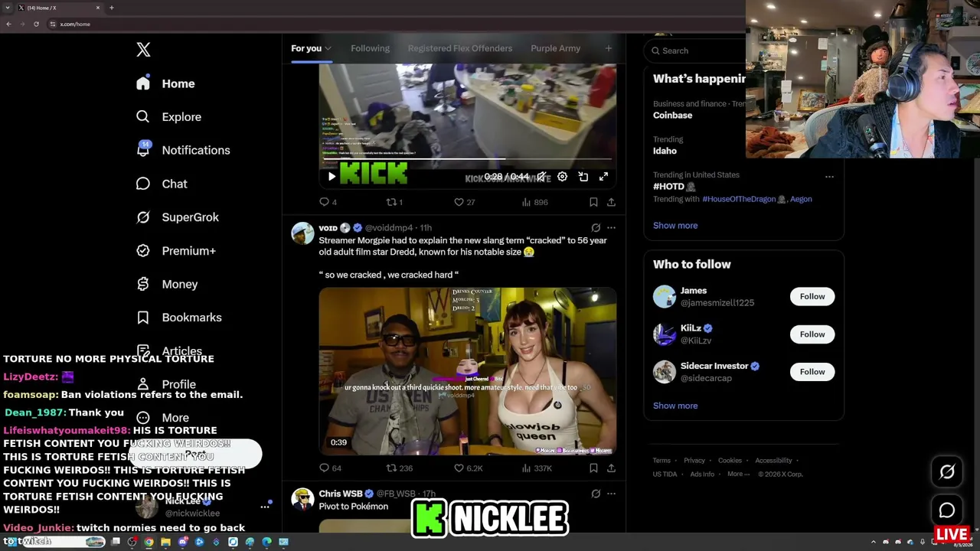Seek along the Kick video progress bar
The width and height of the screenshot is (980, 551).
coord(467,160)
